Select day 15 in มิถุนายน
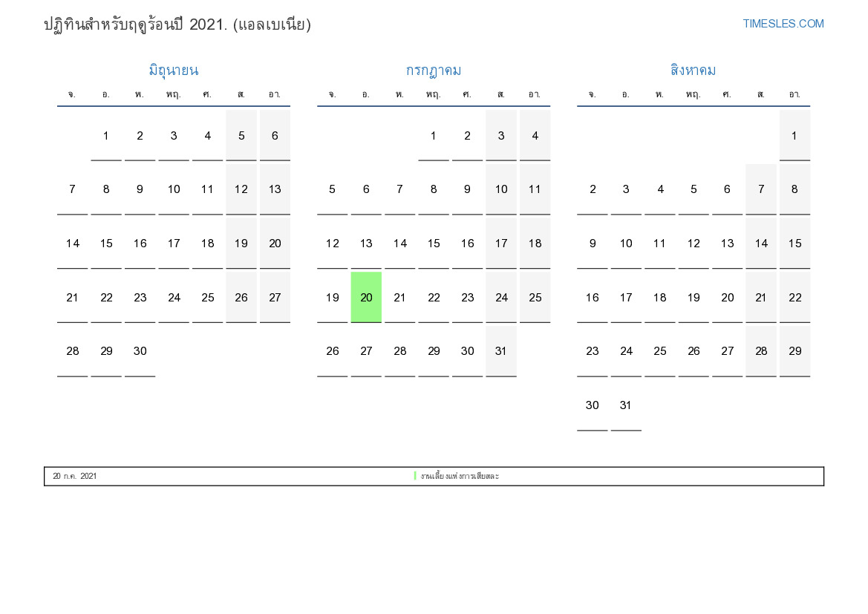 tap(106, 243)
